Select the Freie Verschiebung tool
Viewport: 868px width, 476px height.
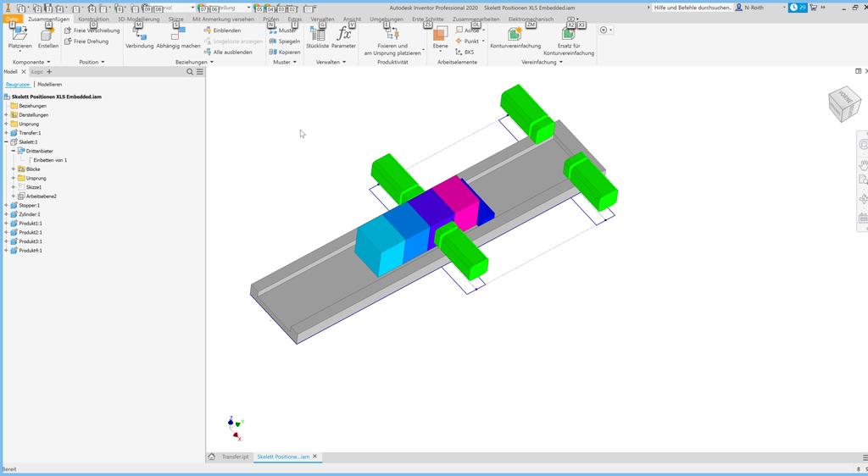[92, 30]
